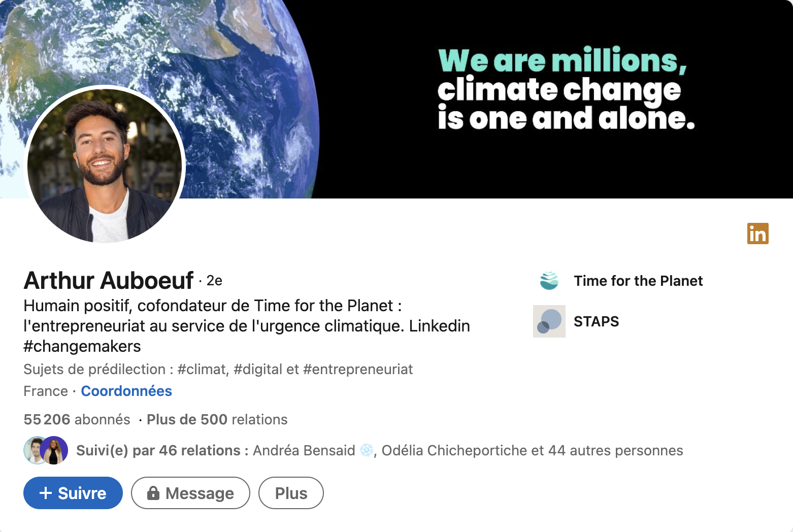View the 55 206 abonnés count
Screen dimensions: 793x532
(77, 420)
